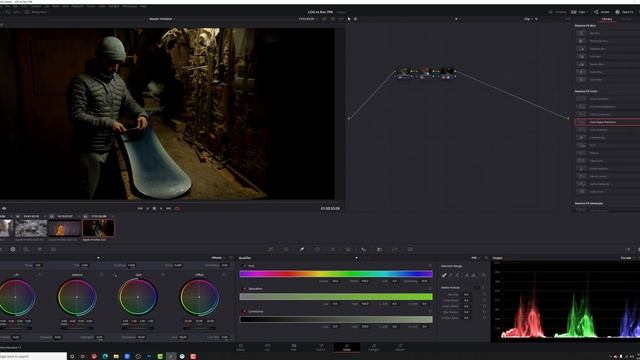The height and width of the screenshot is (360, 640).
Task: Open the Settings tab in Open FX
Action: tap(626, 19)
